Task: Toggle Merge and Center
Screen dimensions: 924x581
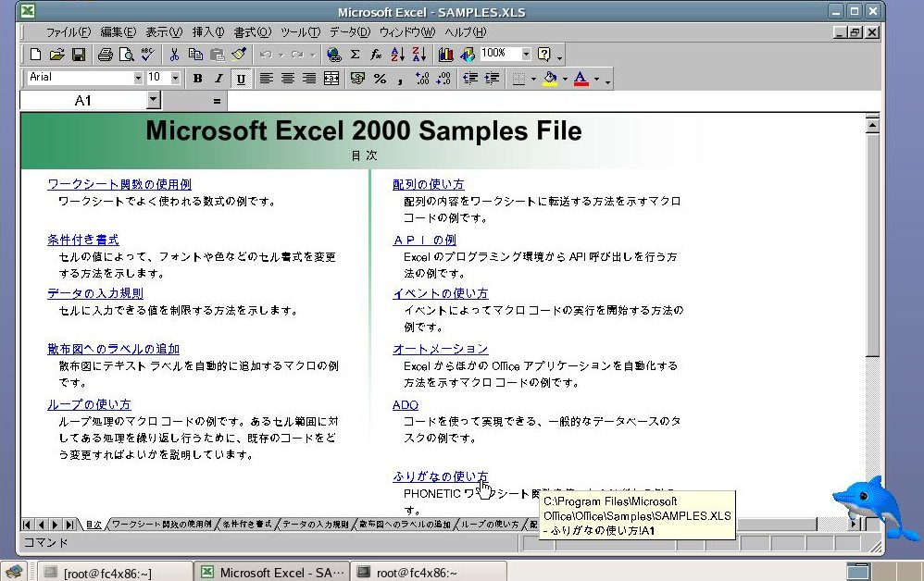Action: tap(331, 79)
